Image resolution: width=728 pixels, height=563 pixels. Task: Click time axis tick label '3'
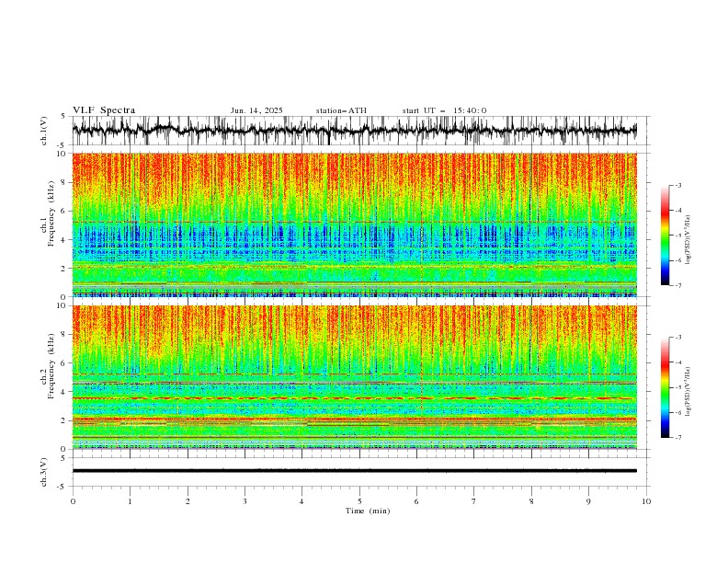tap(245, 501)
